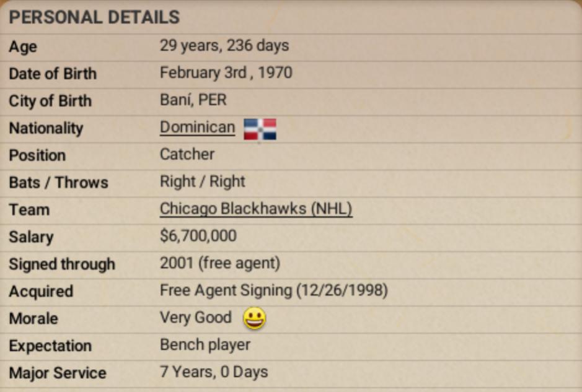Screen dimensions: 582x392
Task: Click the Team row label
Action: coord(29,210)
